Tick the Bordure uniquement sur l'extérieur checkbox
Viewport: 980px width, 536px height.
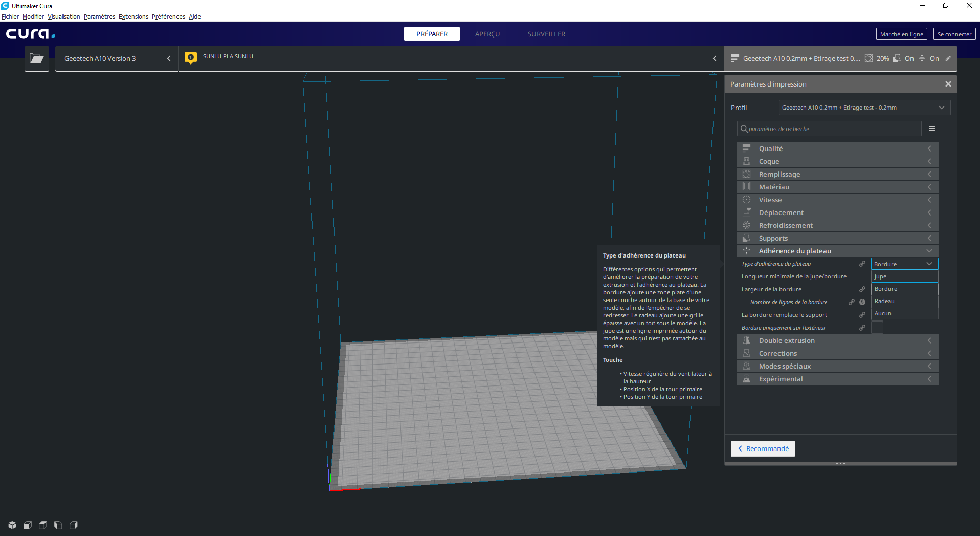pyautogui.click(x=877, y=328)
